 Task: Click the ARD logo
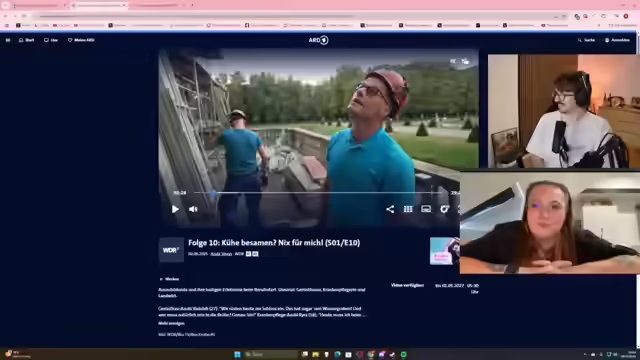[x=318, y=40]
